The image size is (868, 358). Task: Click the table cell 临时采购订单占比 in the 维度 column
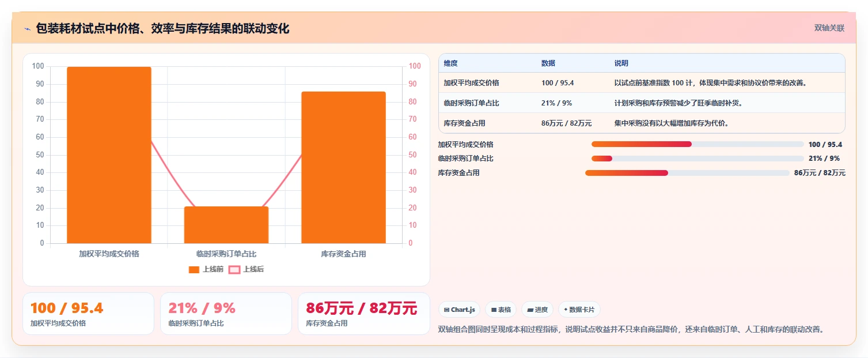(x=471, y=103)
